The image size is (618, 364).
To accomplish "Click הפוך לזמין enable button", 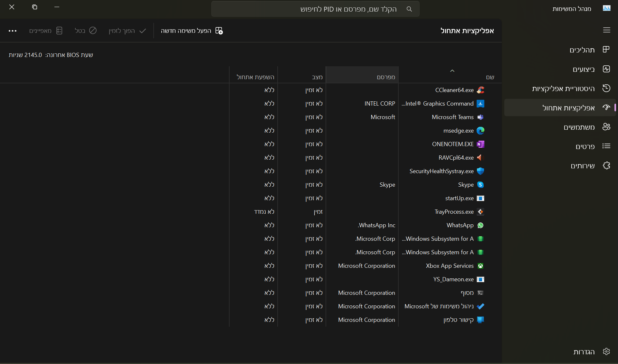I will 128,31.
